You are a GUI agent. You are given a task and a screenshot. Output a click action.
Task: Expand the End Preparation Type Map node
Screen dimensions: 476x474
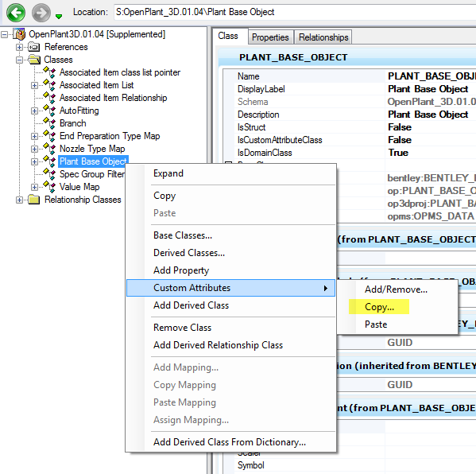pos(34,137)
